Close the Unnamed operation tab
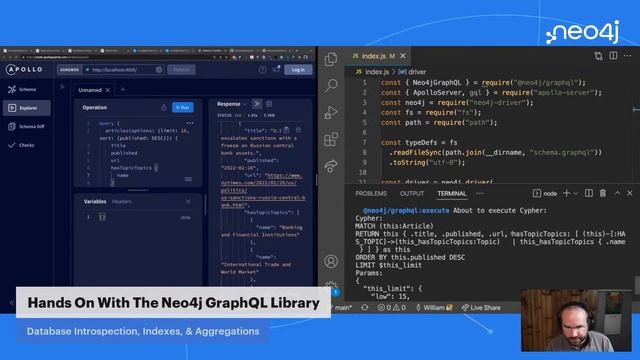Image resolution: width=640 pixels, height=360 pixels. [108, 90]
